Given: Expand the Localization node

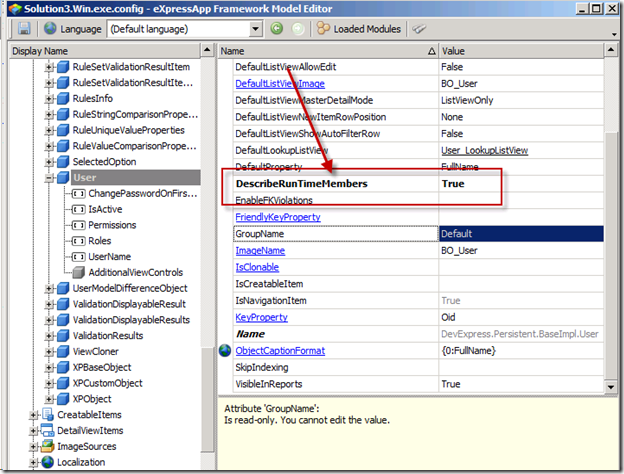Looking at the screenshot, I should coord(34,462).
